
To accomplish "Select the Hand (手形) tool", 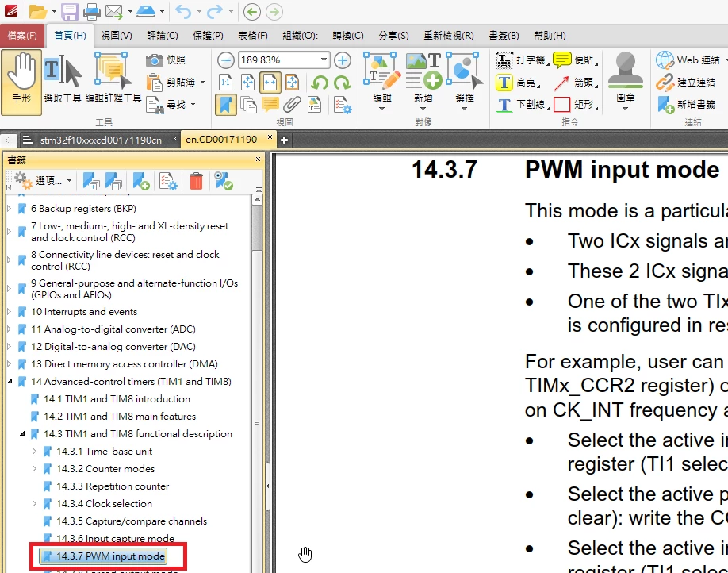I will tap(21, 83).
